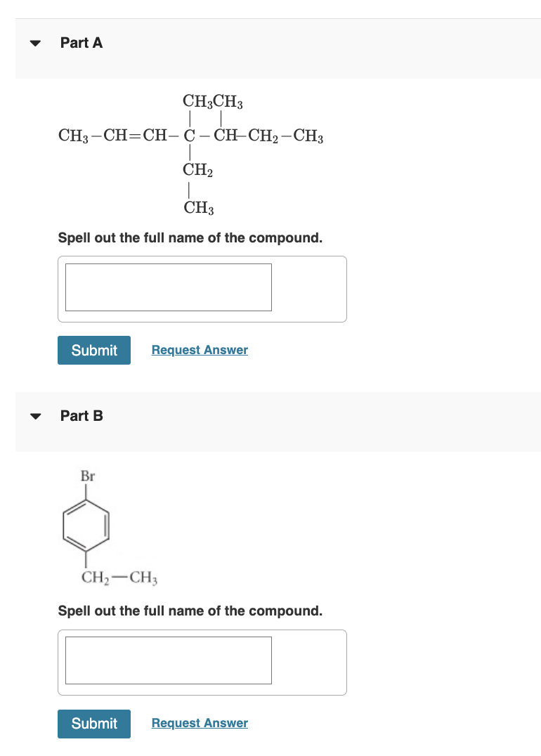Viewport: 541px width, 756px height.
Task: Click the disclosure triangle beside Part A
Action: coord(34,43)
